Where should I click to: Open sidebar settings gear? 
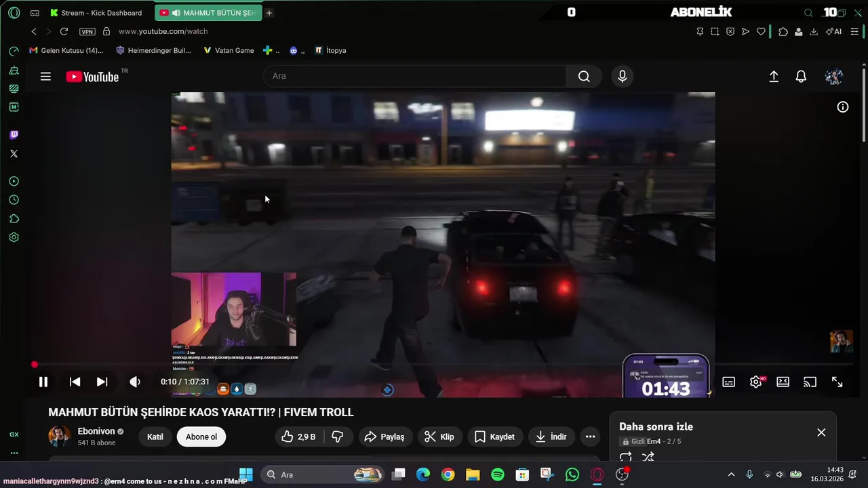point(14,237)
